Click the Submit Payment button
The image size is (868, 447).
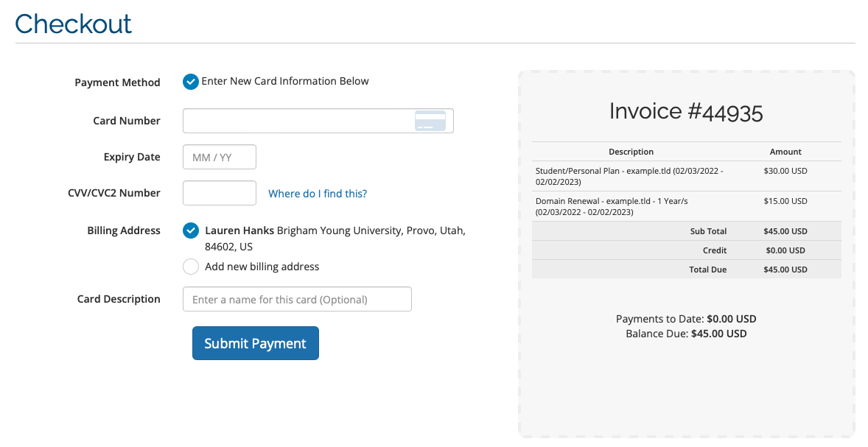(x=256, y=343)
